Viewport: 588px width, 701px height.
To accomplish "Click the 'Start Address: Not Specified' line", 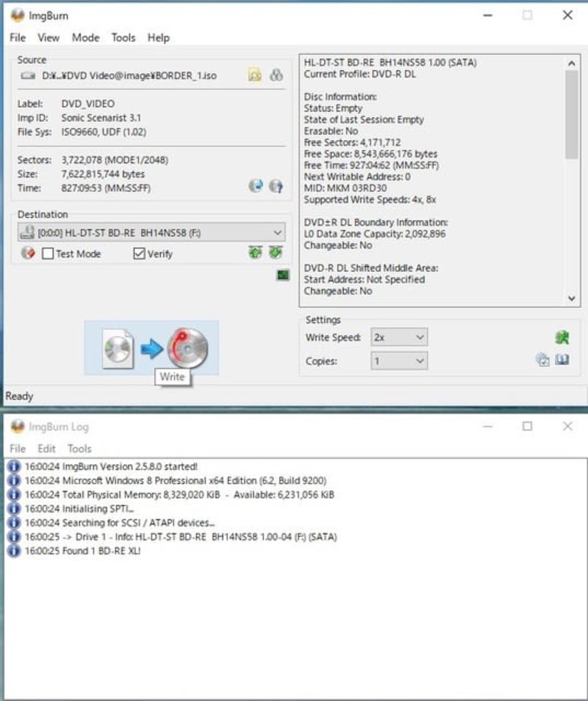I will [364, 280].
